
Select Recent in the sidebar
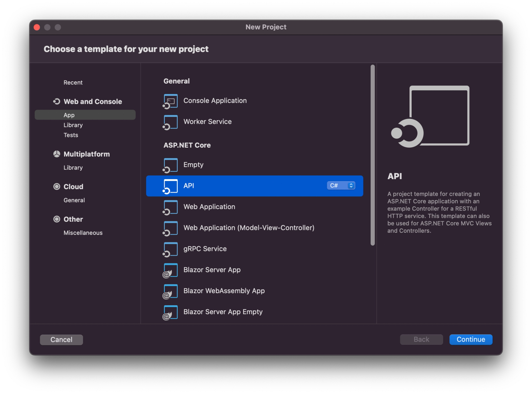pyautogui.click(x=73, y=82)
